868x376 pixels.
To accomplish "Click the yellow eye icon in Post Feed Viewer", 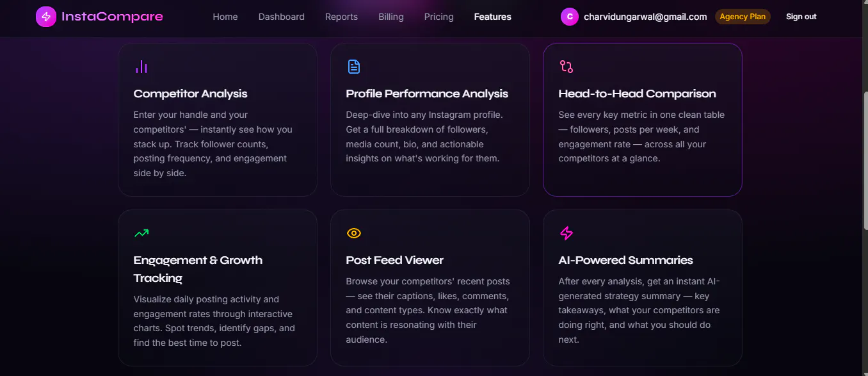I will pos(354,233).
